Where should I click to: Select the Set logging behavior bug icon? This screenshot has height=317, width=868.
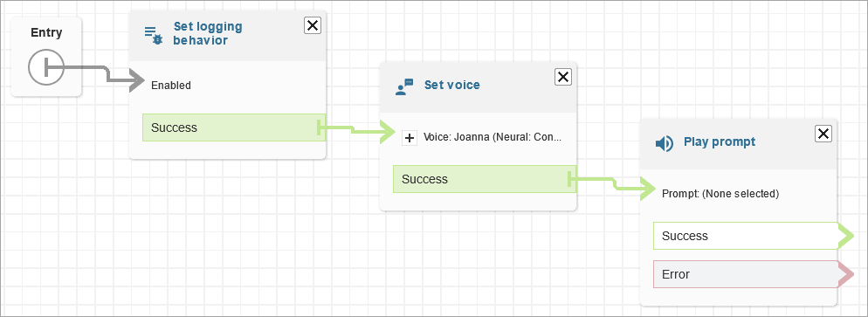pos(154,35)
